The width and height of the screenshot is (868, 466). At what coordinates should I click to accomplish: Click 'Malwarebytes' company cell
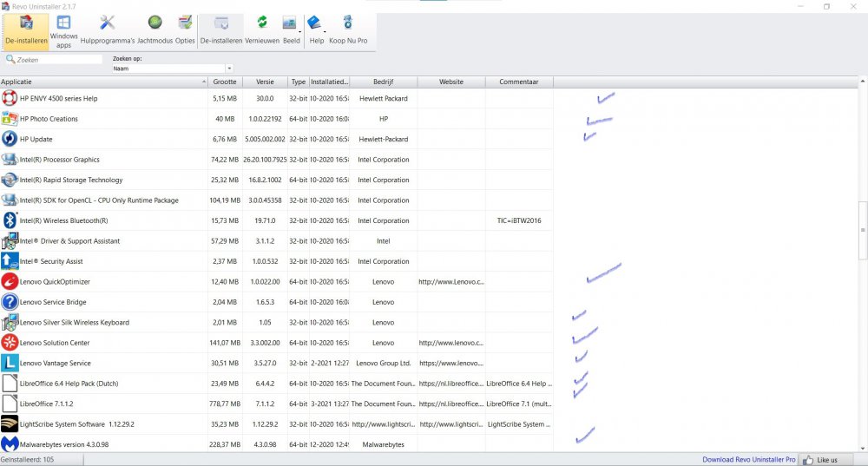(383, 444)
